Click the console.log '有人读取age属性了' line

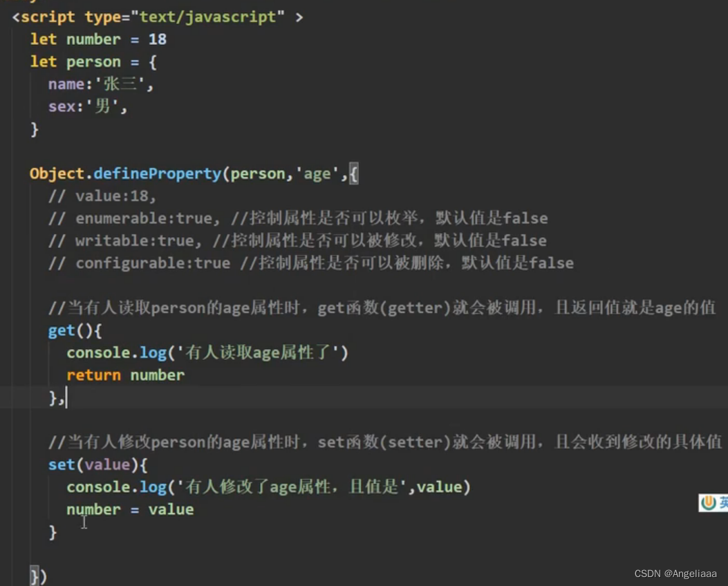tap(207, 353)
